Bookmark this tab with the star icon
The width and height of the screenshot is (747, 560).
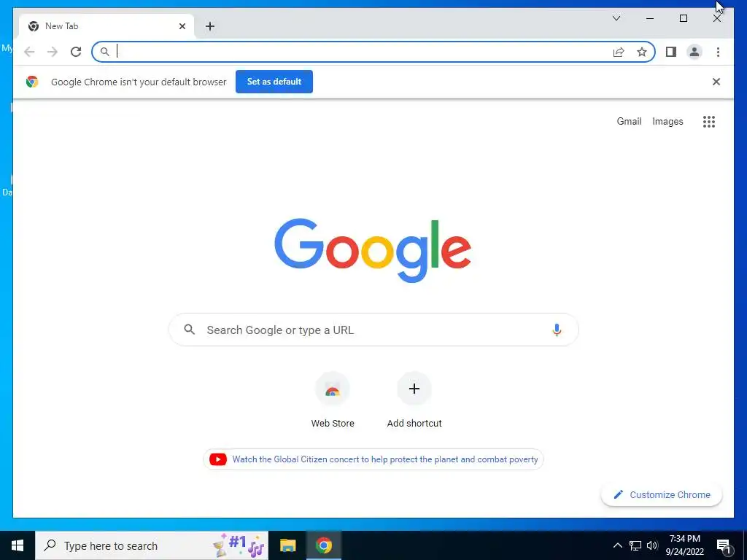642,52
